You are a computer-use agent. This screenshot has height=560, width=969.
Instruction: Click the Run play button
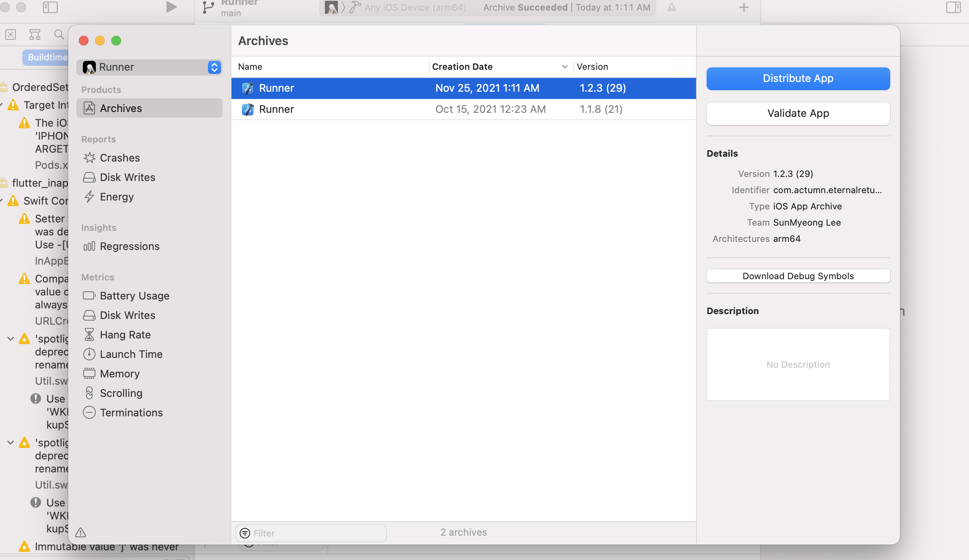point(171,7)
